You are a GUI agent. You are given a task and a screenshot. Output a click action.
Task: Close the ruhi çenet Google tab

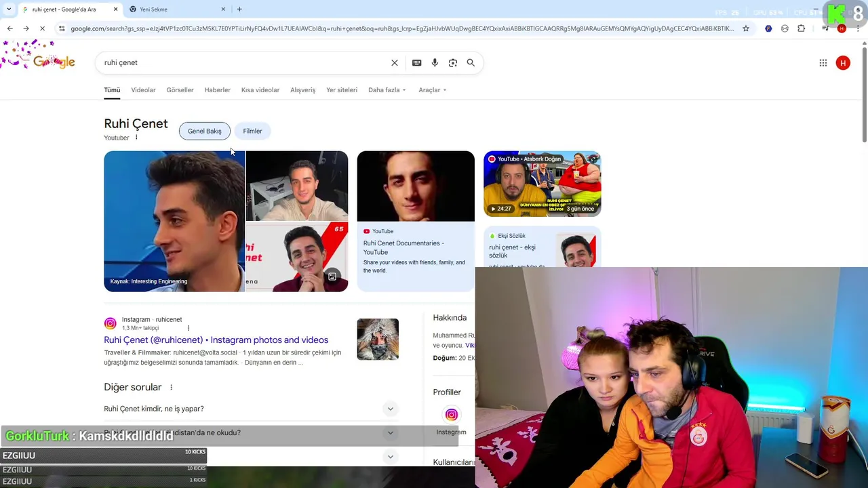point(115,9)
